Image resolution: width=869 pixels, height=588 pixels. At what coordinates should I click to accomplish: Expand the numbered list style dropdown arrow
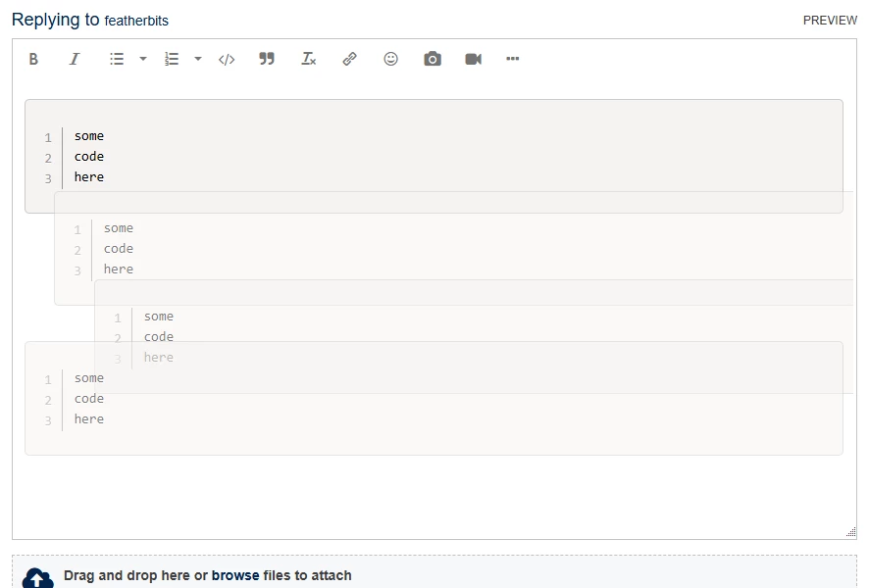tap(198, 59)
